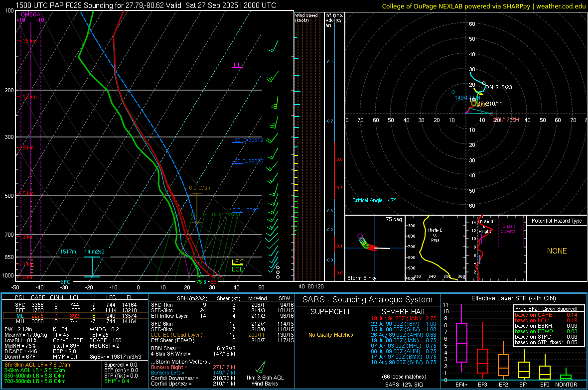588x390 pixels.
Task: Click the SARS: 12% SIG text
Action: tap(404, 385)
